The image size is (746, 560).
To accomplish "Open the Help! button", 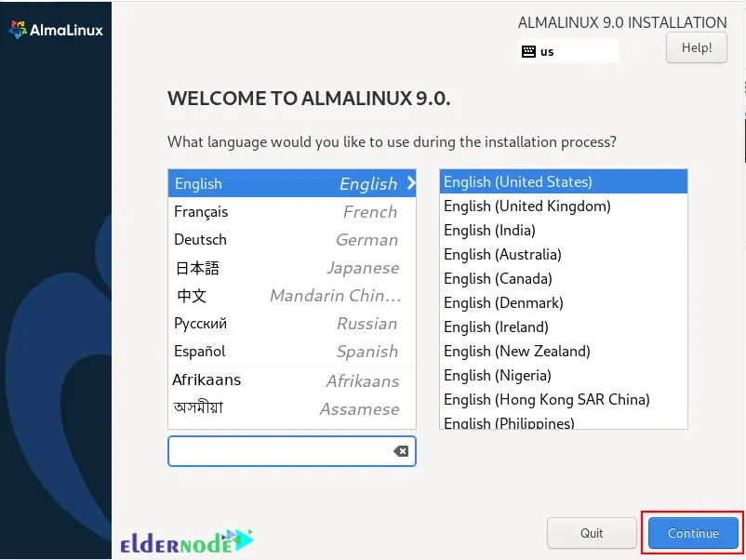I will pyautogui.click(x=696, y=47).
